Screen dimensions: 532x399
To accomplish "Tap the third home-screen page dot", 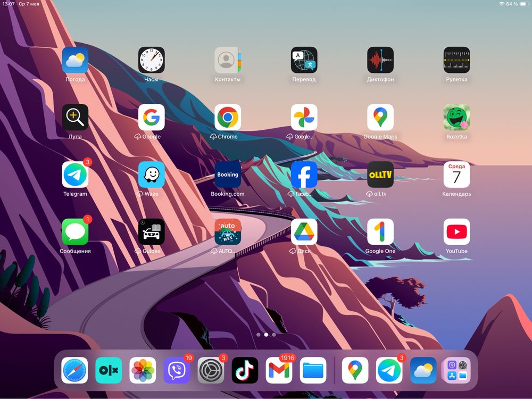I will point(274,335).
